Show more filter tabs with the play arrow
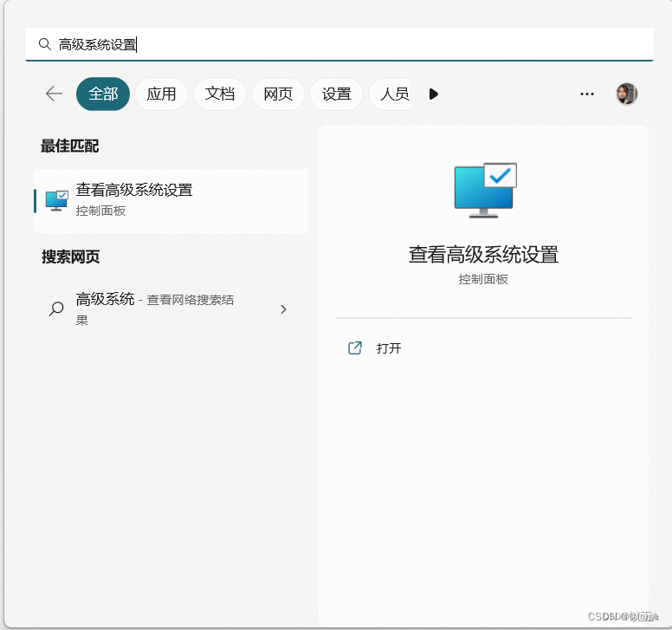Image resolution: width=672 pixels, height=630 pixels. pyautogui.click(x=433, y=94)
